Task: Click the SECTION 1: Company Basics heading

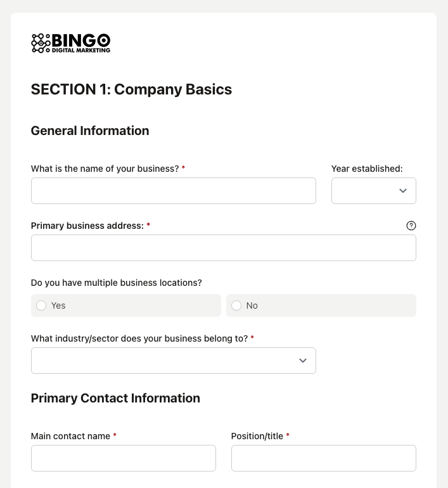Action: (131, 89)
